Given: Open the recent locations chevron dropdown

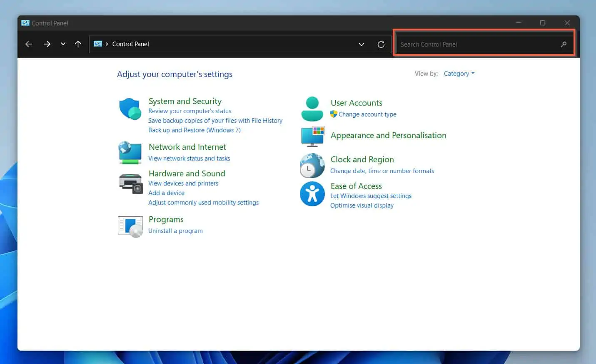Looking at the screenshot, I should 63,44.
